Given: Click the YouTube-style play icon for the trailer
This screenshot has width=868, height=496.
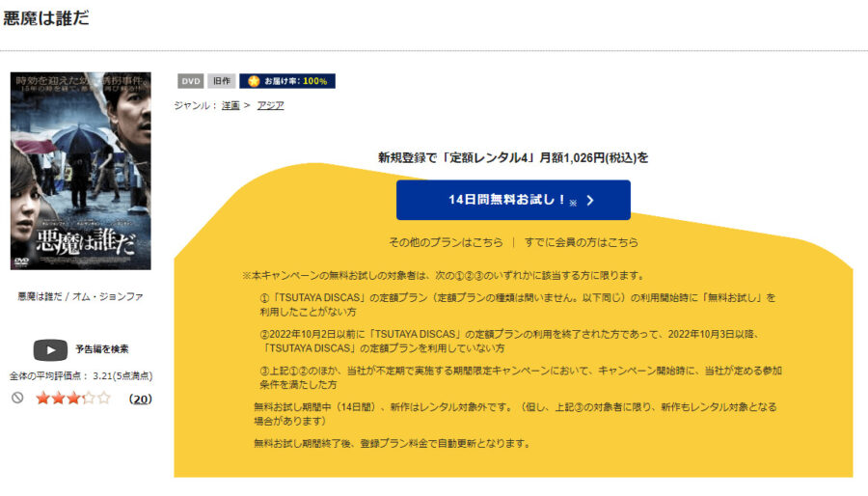Looking at the screenshot, I should [50, 349].
